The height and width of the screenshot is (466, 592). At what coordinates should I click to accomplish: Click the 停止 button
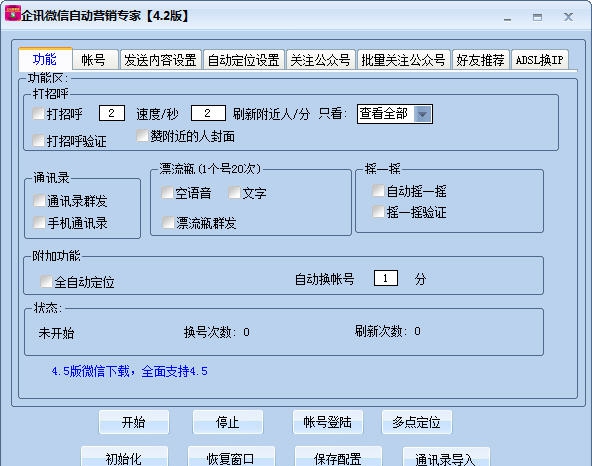click(x=228, y=422)
